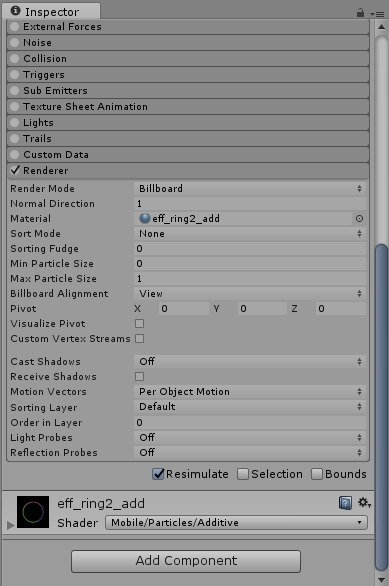389x586 pixels.
Task: Open the material object picker circle
Action: coord(359,219)
